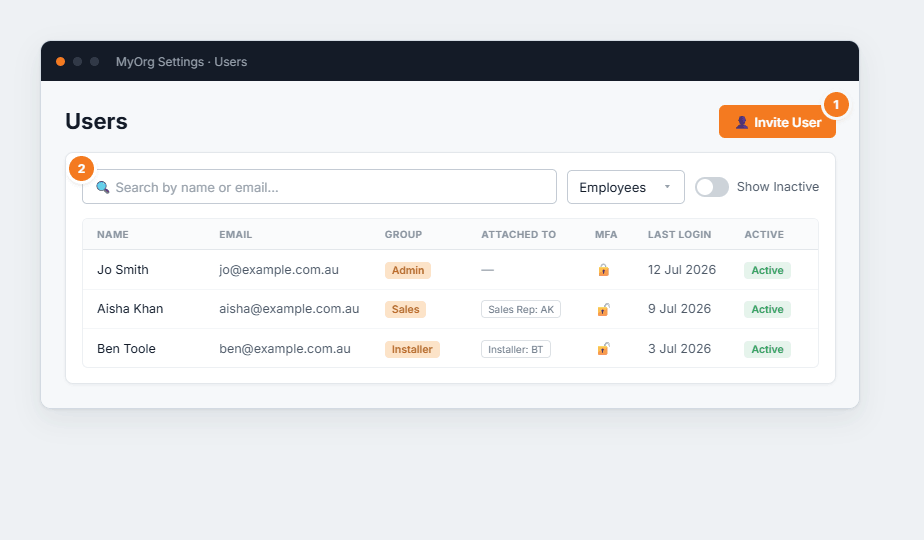Viewport: 924px width, 540px height.
Task: Click Jo Smith's Active status badge
Action: 767,270
